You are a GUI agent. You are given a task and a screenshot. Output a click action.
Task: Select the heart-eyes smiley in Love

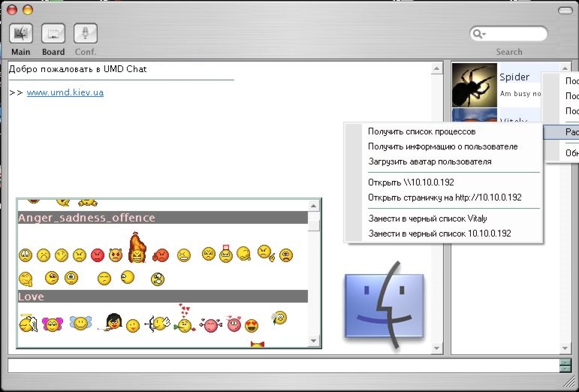pos(252,324)
